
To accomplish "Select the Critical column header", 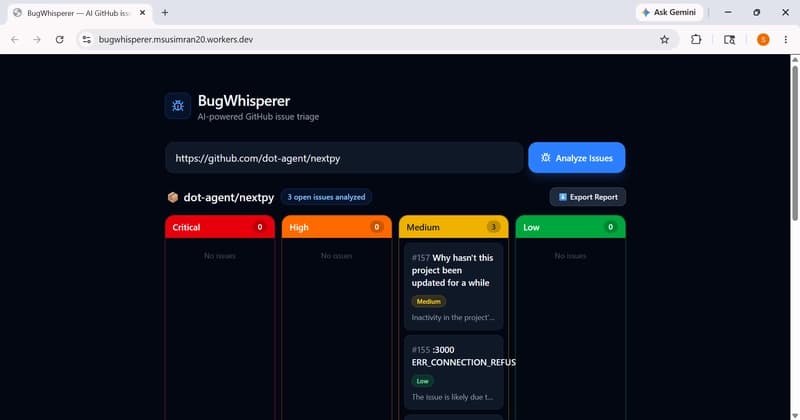I will click(220, 227).
